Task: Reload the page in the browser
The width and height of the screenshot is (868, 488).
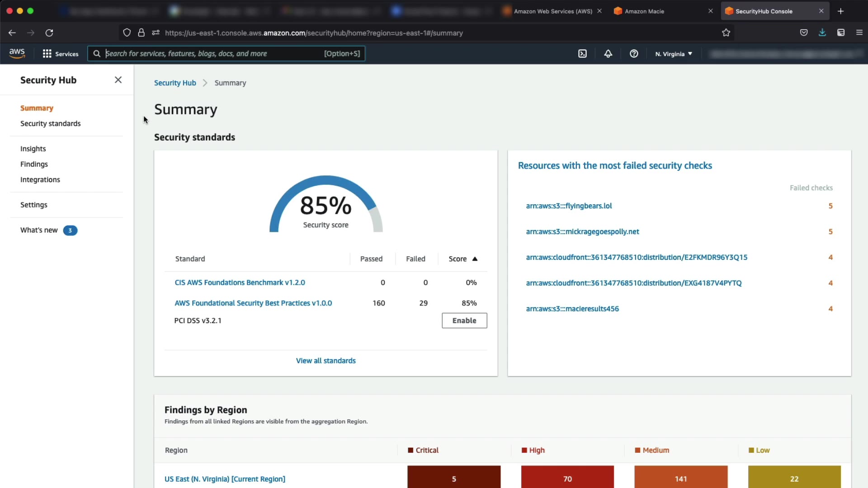Action: 49,33
